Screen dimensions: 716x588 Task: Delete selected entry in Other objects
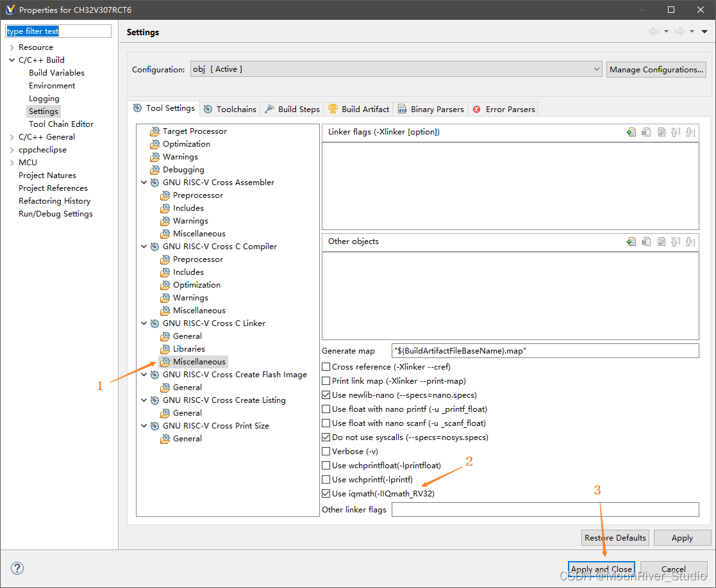pos(645,241)
